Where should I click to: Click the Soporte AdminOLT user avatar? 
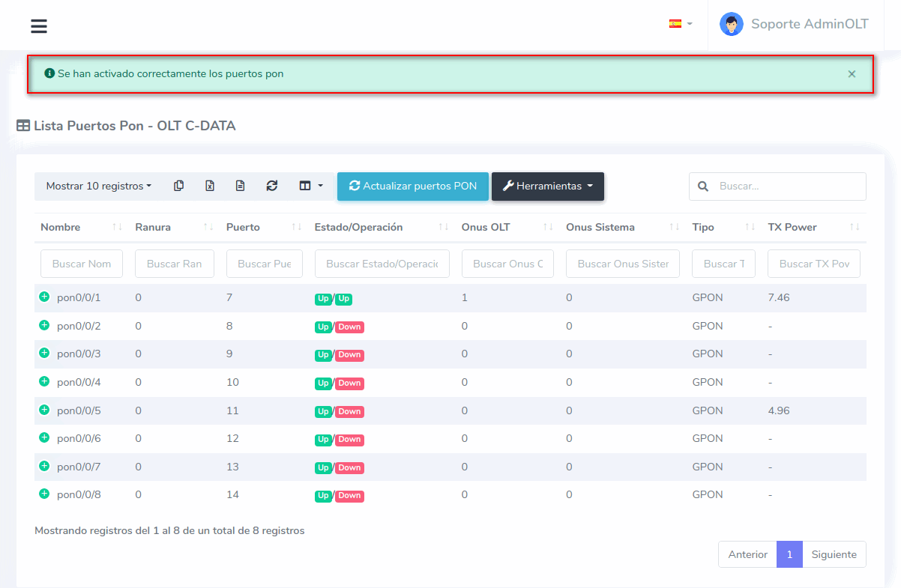click(x=731, y=24)
